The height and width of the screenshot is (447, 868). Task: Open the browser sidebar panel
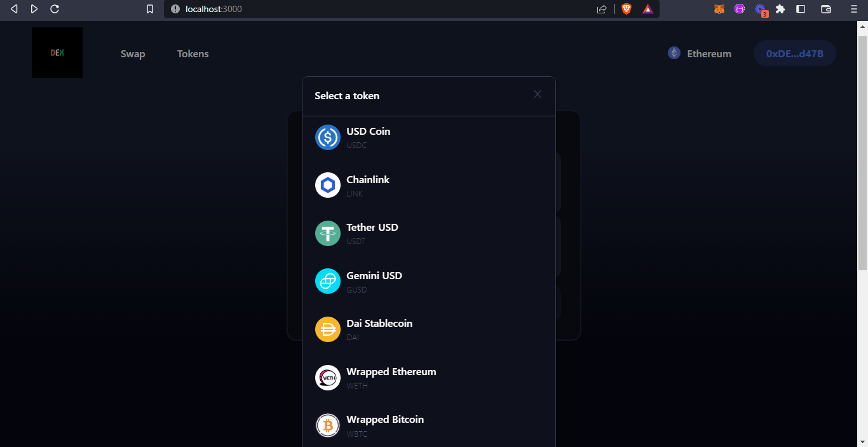(801, 9)
